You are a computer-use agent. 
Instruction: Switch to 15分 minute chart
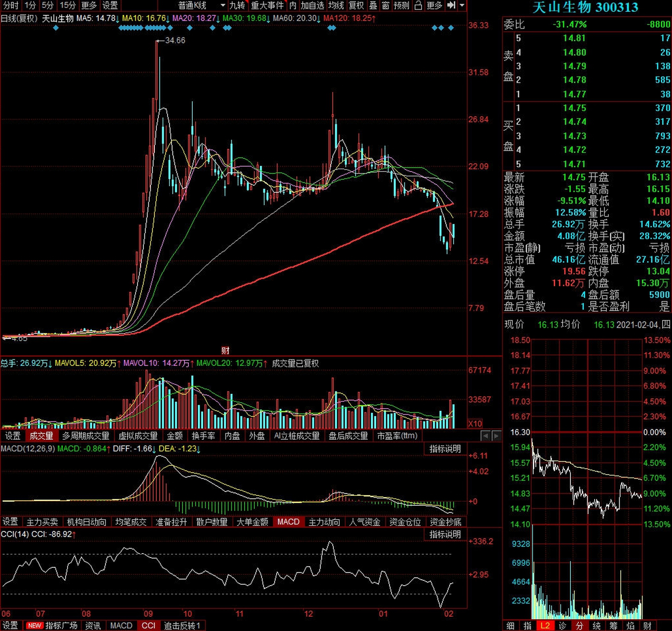coord(68,5)
